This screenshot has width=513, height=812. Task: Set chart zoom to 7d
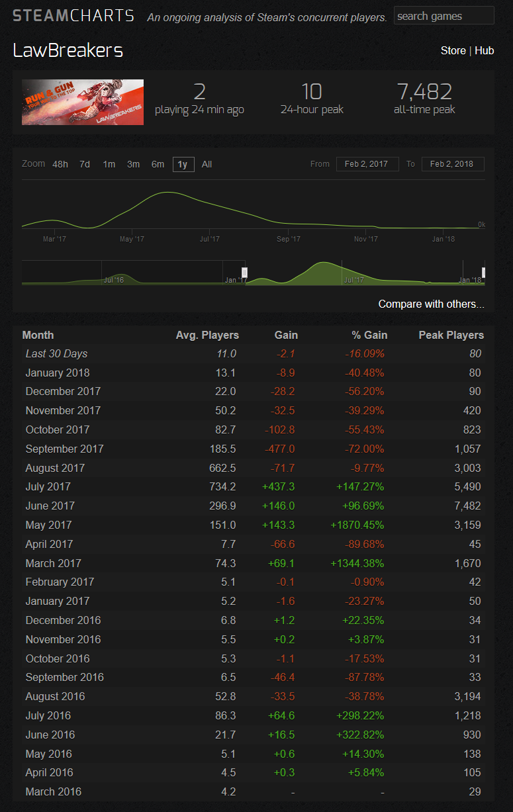coord(85,164)
